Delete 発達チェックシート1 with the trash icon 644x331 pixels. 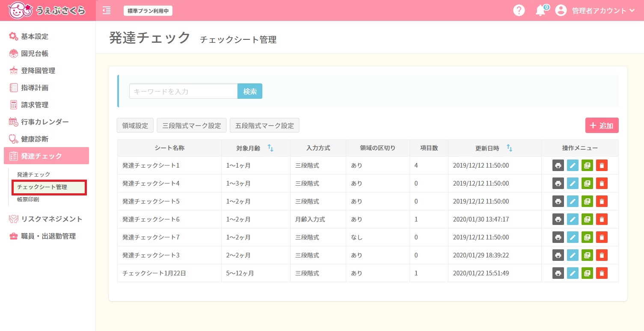pyautogui.click(x=602, y=165)
